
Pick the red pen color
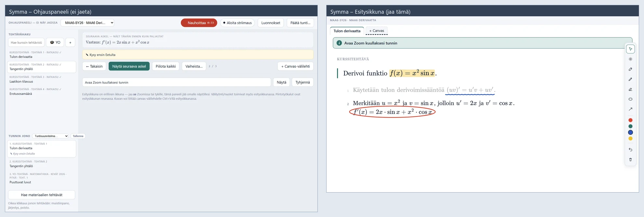[x=630, y=120]
